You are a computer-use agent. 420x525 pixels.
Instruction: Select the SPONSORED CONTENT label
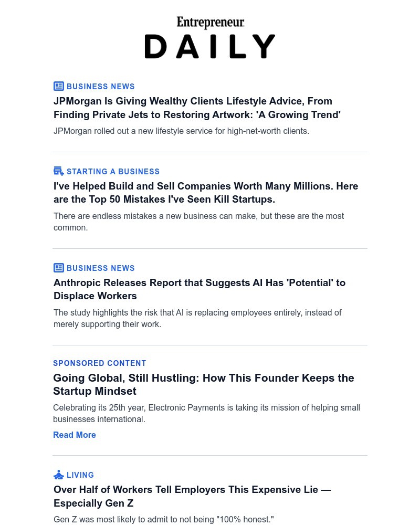point(99,363)
